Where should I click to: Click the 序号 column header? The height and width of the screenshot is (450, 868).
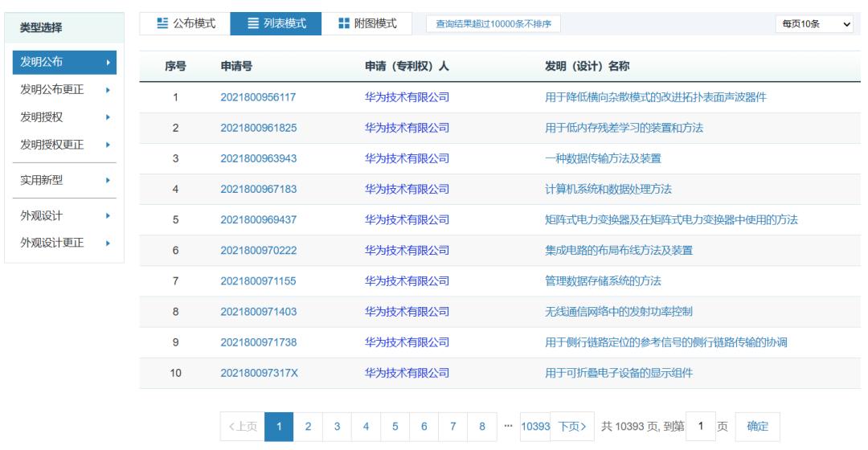click(x=175, y=67)
